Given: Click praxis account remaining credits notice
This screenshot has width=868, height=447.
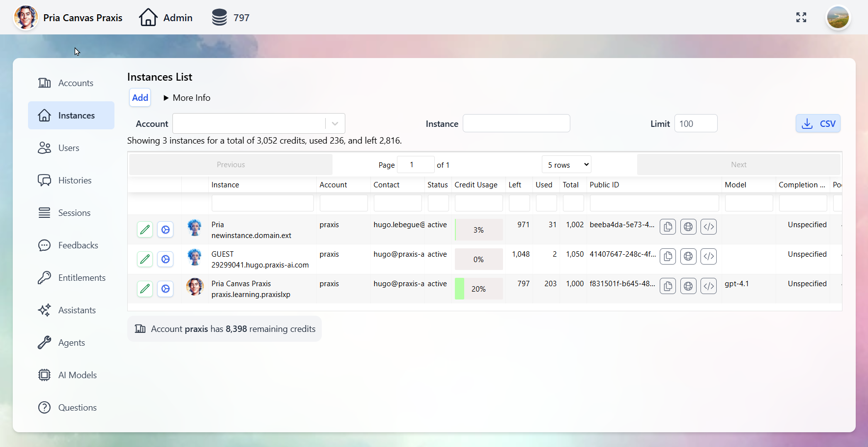Looking at the screenshot, I should pyautogui.click(x=224, y=329).
